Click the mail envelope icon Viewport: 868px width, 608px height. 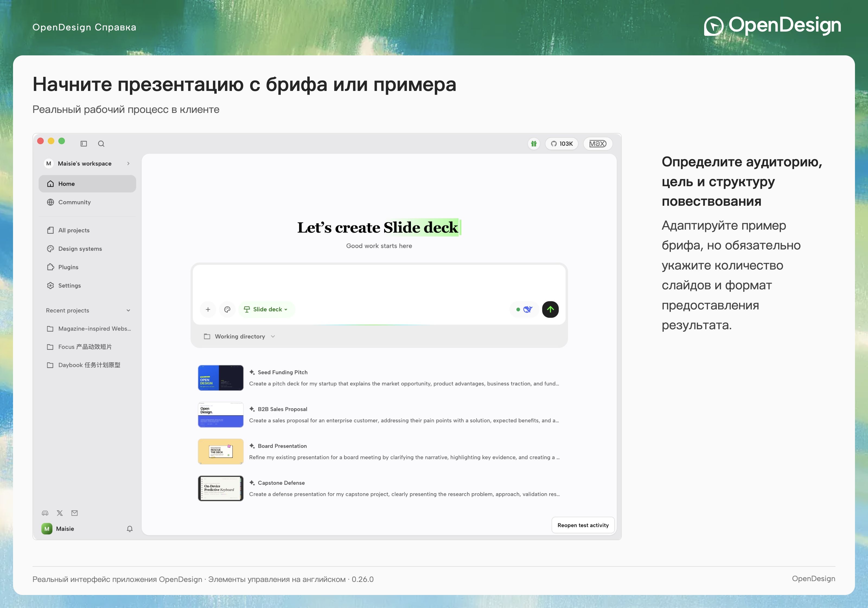click(75, 513)
